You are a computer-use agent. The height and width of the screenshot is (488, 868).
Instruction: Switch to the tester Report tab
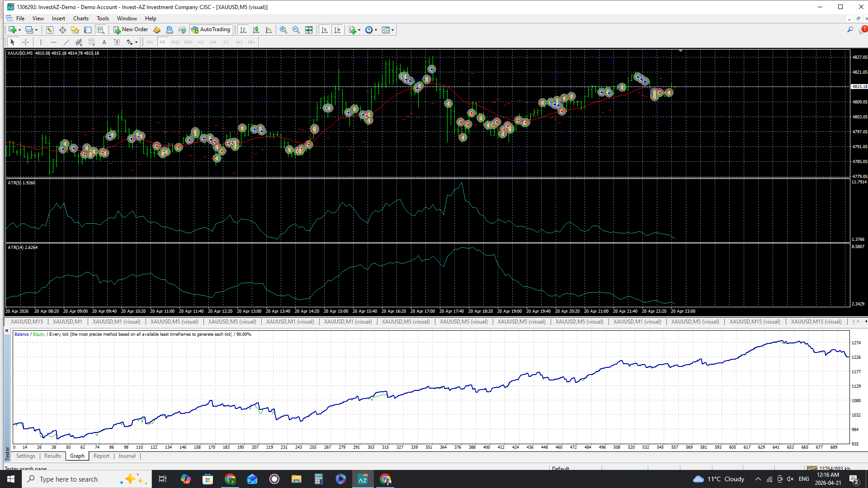[x=101, y=456]
